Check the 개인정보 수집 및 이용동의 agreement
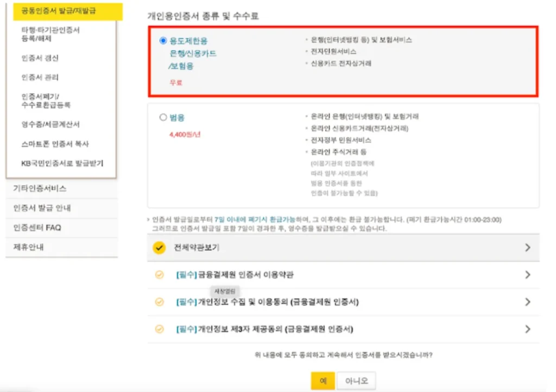 click(x=160, y=302)
